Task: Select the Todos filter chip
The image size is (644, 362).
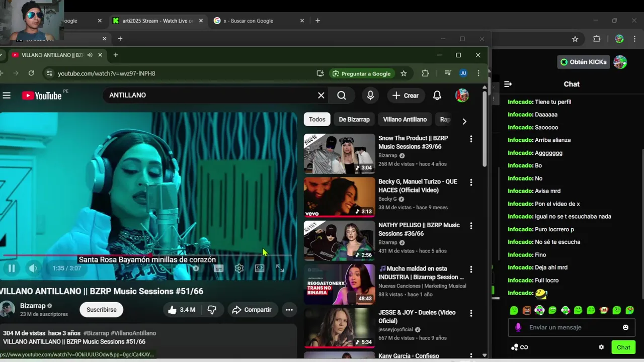Action: 317,119
